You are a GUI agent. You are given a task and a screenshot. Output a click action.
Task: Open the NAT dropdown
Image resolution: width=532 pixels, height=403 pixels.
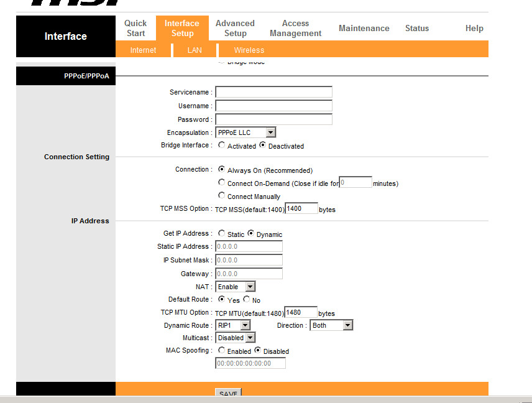tap(235, 287)
